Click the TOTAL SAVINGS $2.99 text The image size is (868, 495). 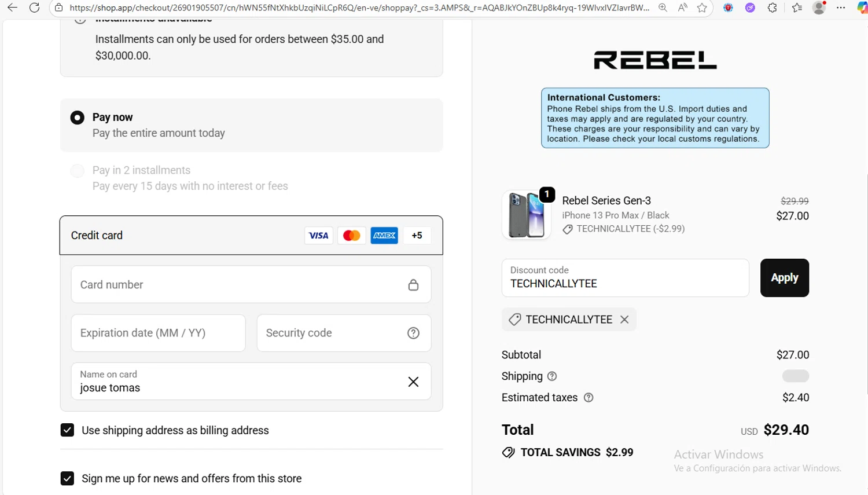577,453
